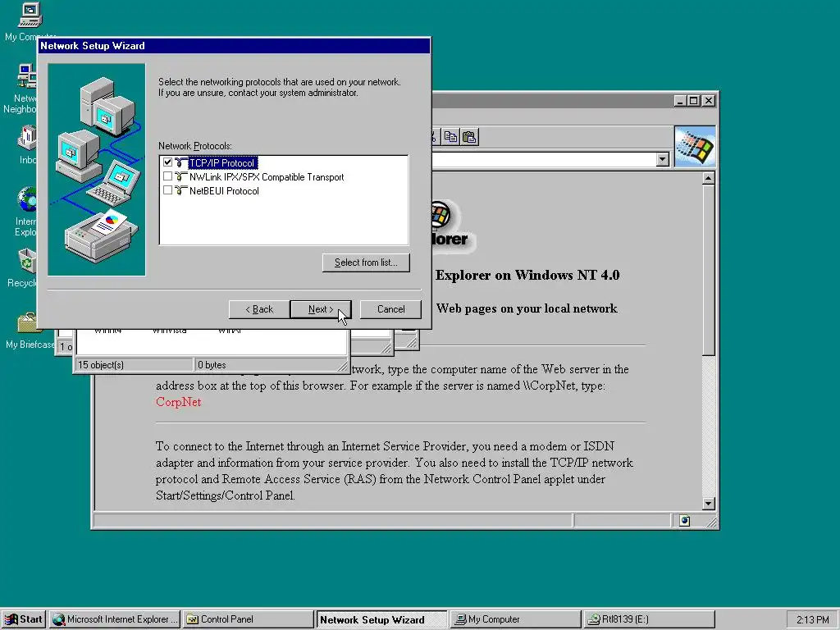
Task: Click the Internet Explorer vertical scrollbar thumb
Action: click(708, 270)
